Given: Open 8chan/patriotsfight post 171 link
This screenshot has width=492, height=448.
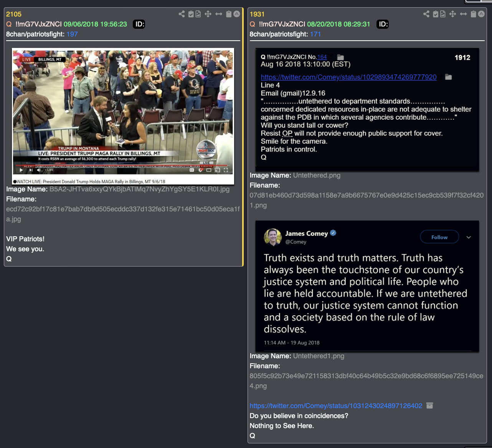Looking at the screenshot, I should point(315,34).
